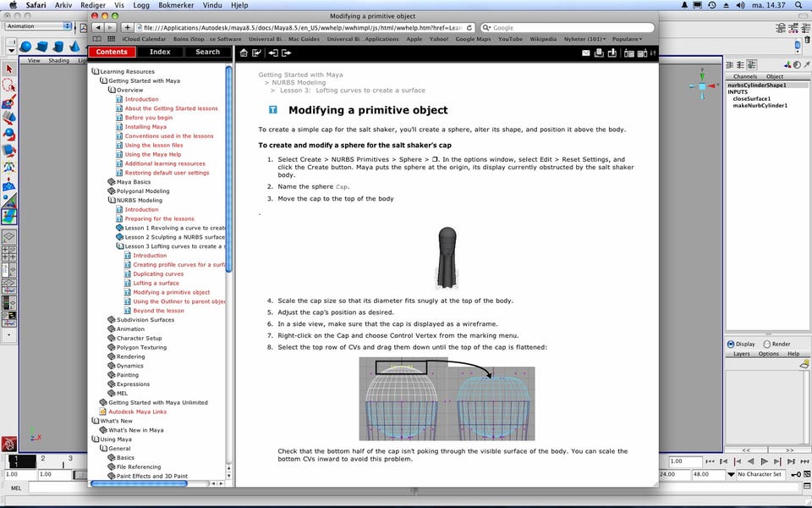Image resolution: width=812 pixels, height=508 pixels.
Task: Select the Render radio button in Maya layers
Action: click(x=767, y=345)
